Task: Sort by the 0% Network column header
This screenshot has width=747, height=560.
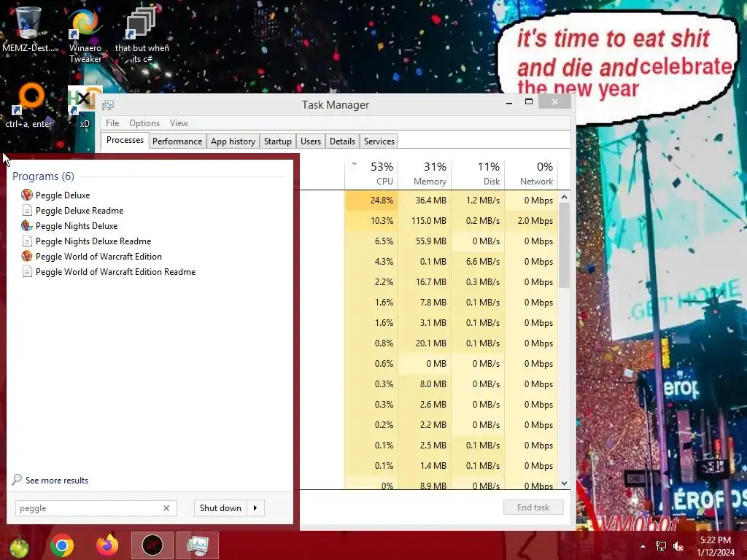Action: pos(531,174)
